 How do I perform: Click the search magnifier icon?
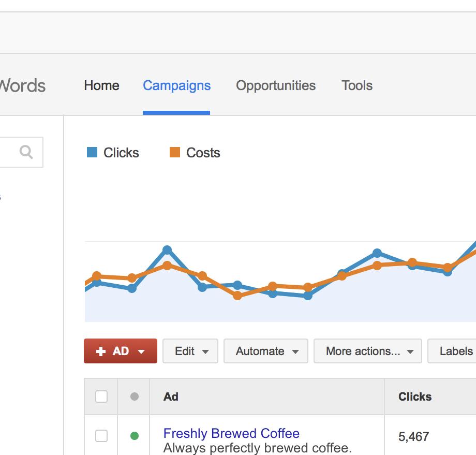(x=26, y=152)
